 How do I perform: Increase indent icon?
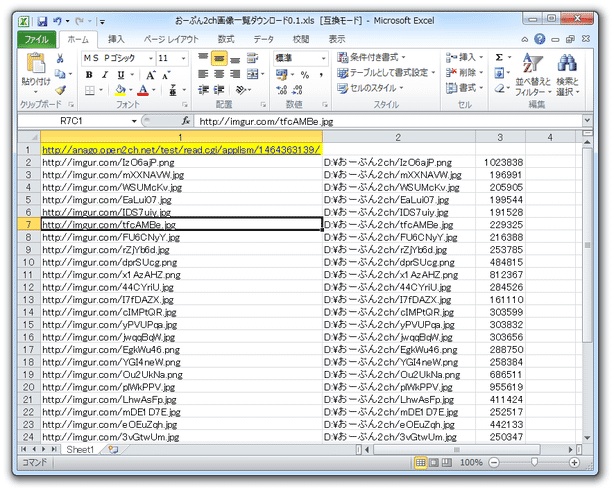(219, 90)
